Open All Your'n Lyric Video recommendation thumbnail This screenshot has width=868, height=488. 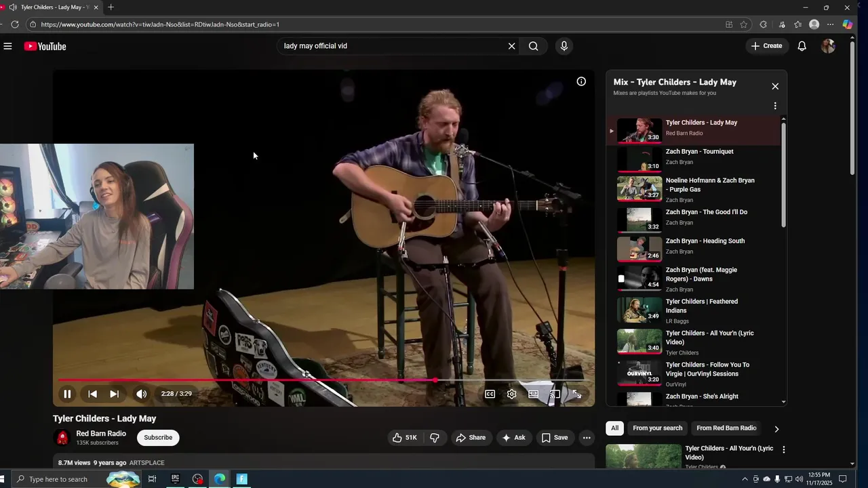click(644, 457)
